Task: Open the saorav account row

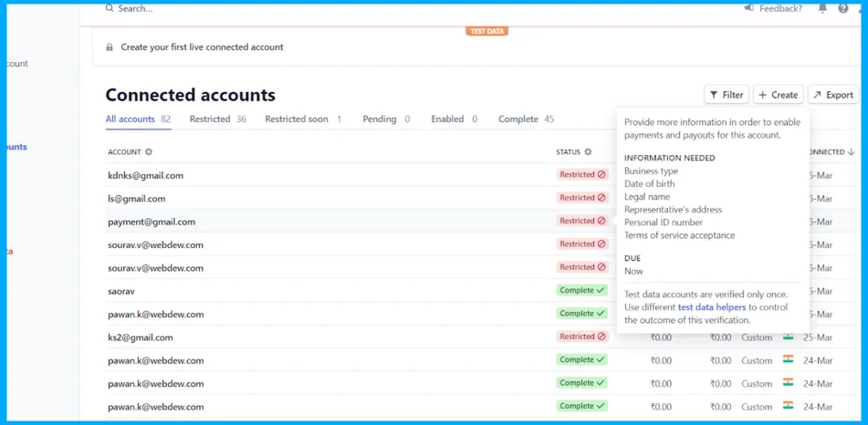Action: 123,291
